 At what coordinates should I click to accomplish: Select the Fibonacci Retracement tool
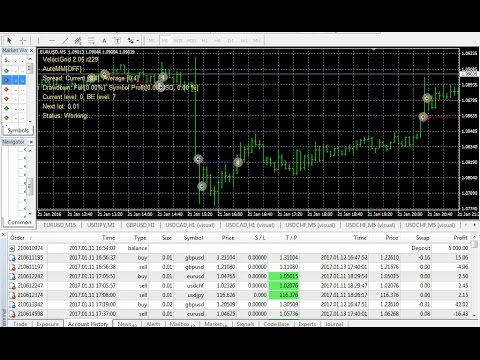(91, 40)
